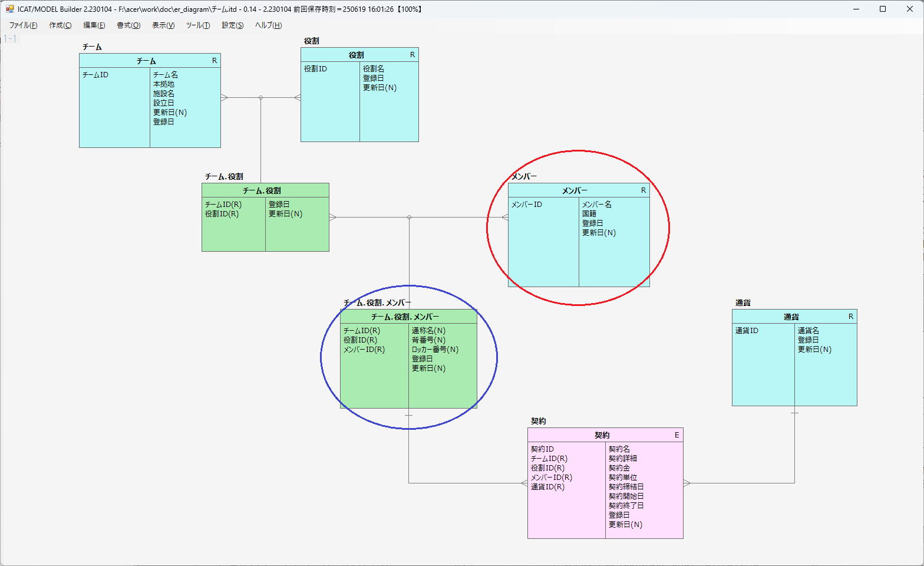Select the チーム.役割.メンバー entity header
Viewport: 924px width, 566px height.
point(408,317)
